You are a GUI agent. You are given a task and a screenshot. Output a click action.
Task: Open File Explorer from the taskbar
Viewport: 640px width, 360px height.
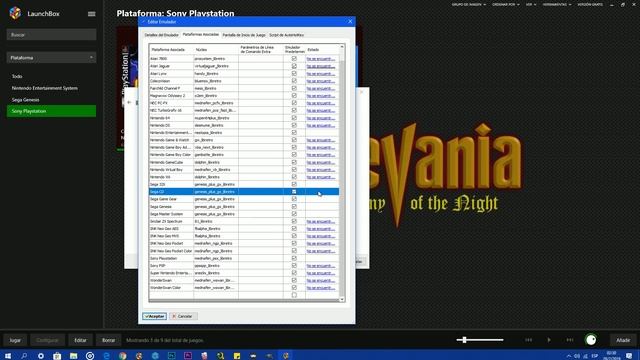coord(73,356)
